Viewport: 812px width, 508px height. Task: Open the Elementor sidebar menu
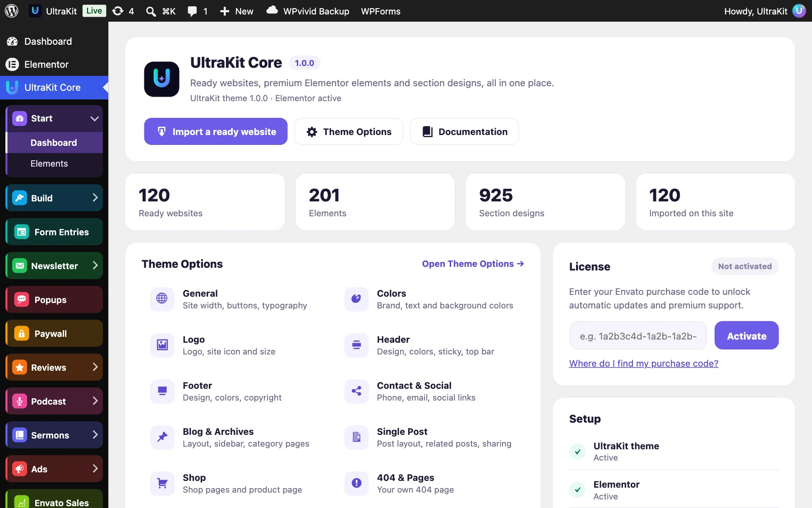[x=54, y=64]
